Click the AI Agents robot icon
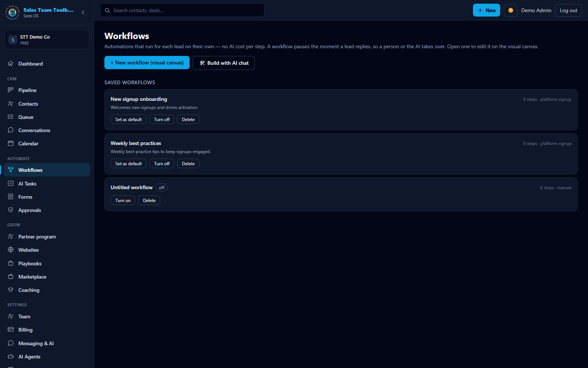This screenshot has height=368, width=588. (x=11, y=357)
